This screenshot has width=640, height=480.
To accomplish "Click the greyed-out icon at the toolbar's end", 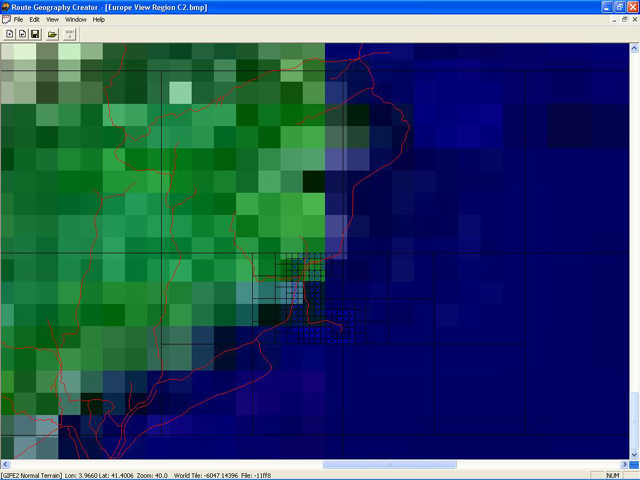I will coord(71,34).
